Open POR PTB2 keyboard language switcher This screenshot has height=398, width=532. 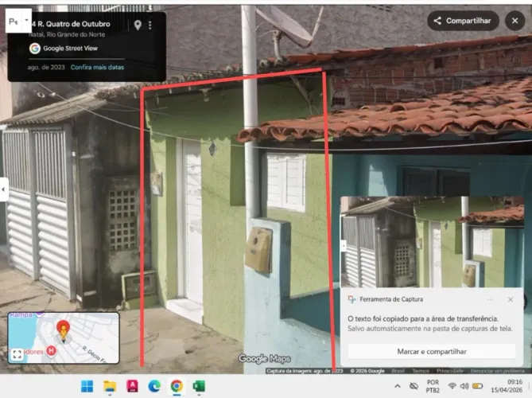coord(433,386)
